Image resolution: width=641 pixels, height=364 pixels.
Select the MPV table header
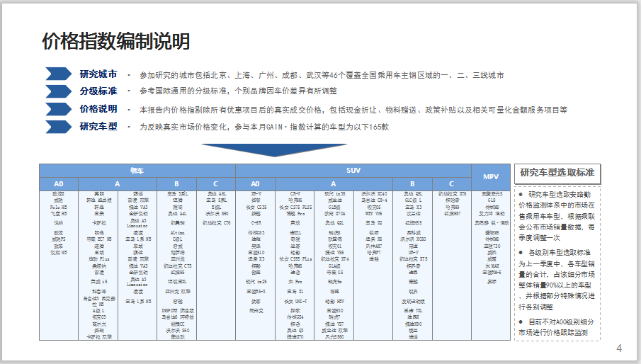point(490,176)
